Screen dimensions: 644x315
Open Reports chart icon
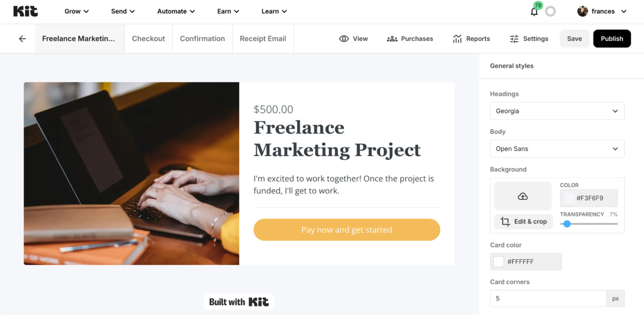[x=457, y=39]
